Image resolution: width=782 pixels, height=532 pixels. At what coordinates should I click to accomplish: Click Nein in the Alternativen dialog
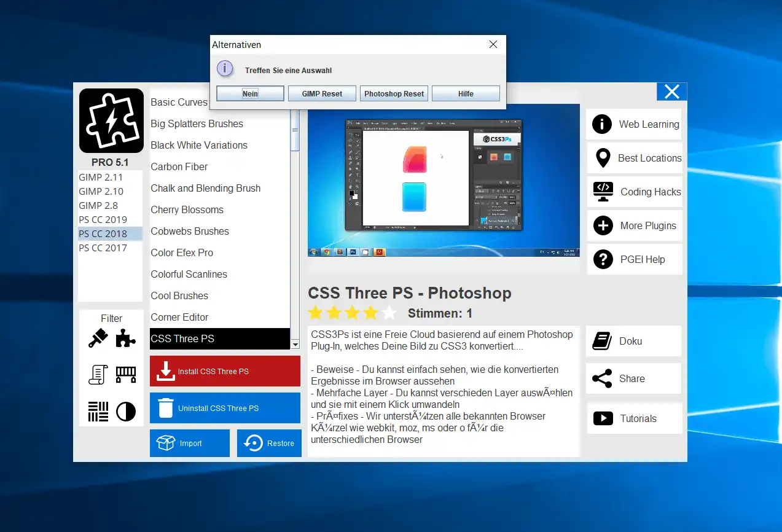tap(250, 93)
